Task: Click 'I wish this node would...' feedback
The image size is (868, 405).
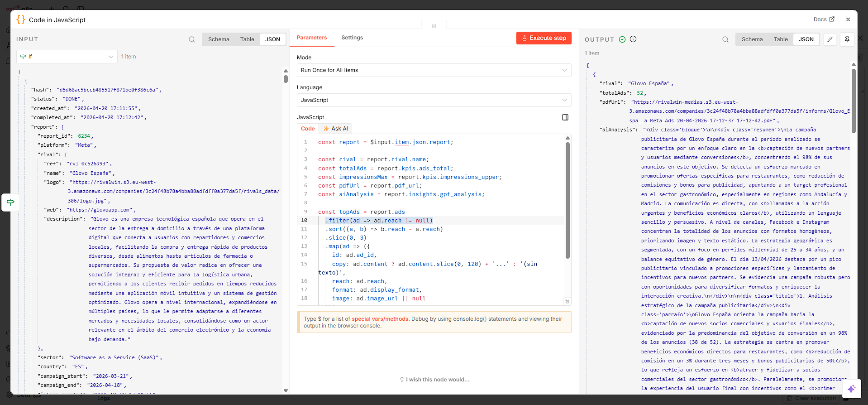Action: pyautogui.click(x=434, y=380)
